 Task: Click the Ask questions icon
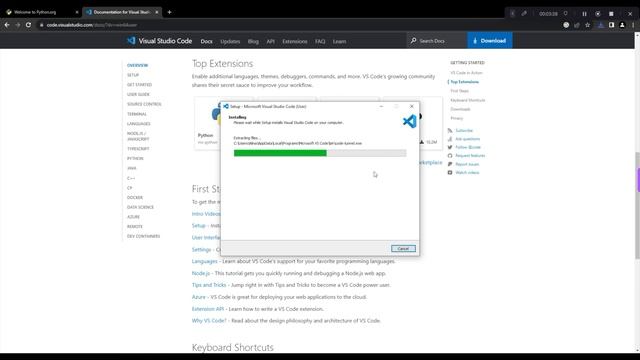(450, 139)
